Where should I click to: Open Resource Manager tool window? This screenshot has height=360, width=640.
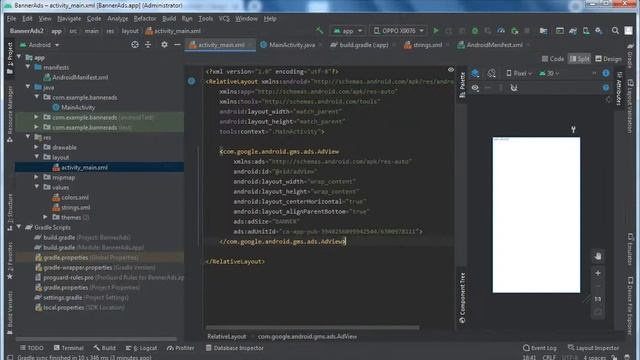(10, 115)
